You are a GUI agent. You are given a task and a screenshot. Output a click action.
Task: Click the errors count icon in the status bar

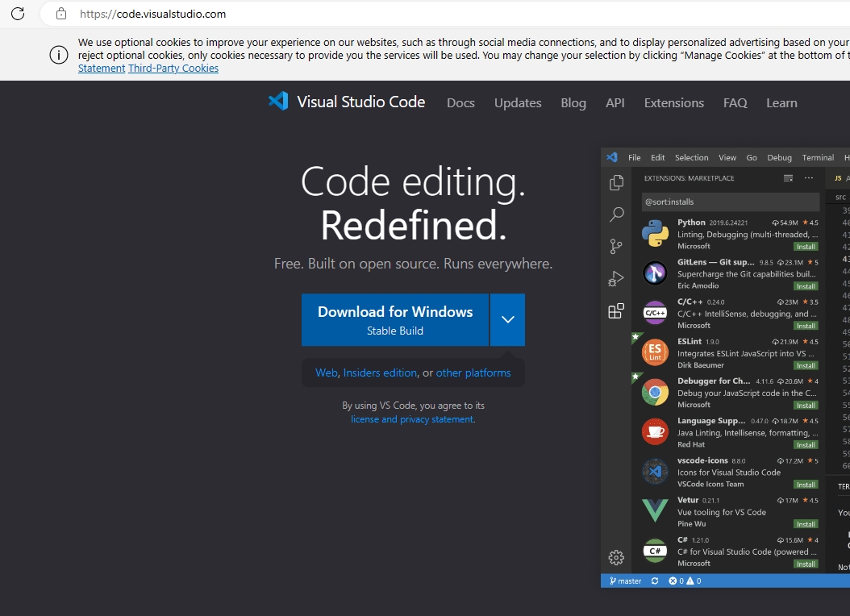(673, 581)
